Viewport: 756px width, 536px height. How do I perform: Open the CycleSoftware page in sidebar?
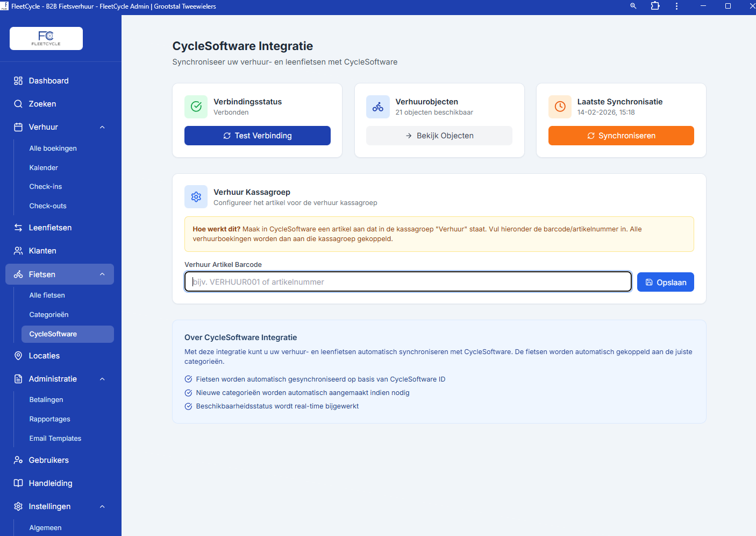point(54,334)
